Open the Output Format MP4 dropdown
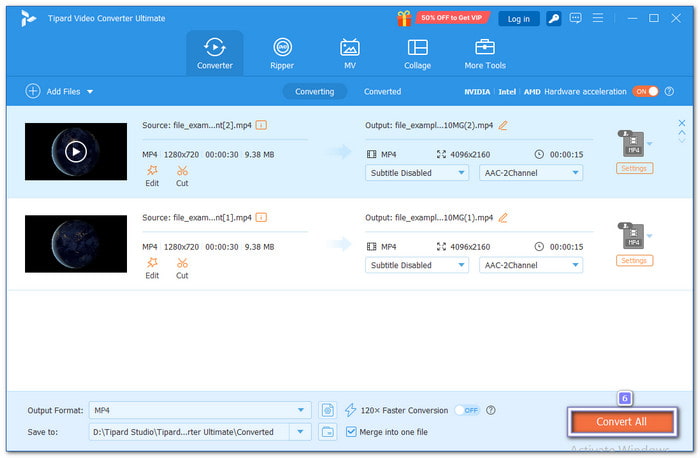Image resolution: width=700 pixels, height=458 pixels. [x=200, y=410]
